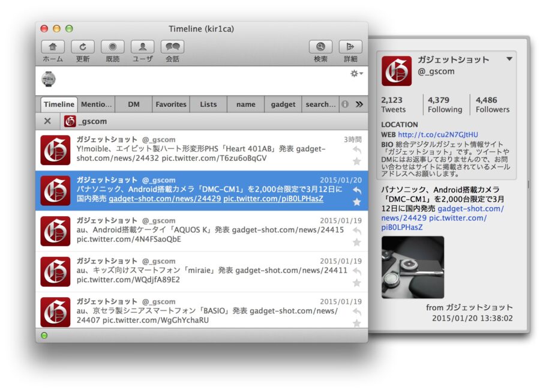
Task: Open gadget-shot.com/news/24429 link in selected tweet
Action: [165, 199]
